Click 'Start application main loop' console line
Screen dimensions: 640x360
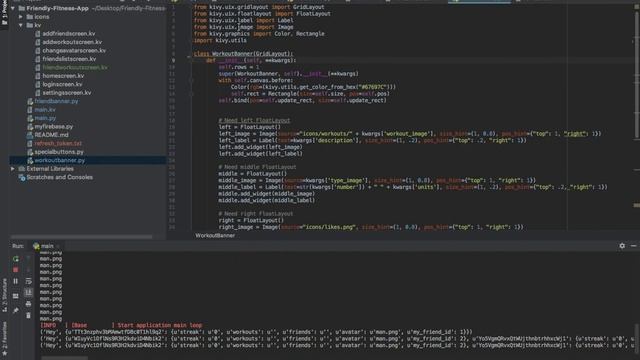(160, 325)
